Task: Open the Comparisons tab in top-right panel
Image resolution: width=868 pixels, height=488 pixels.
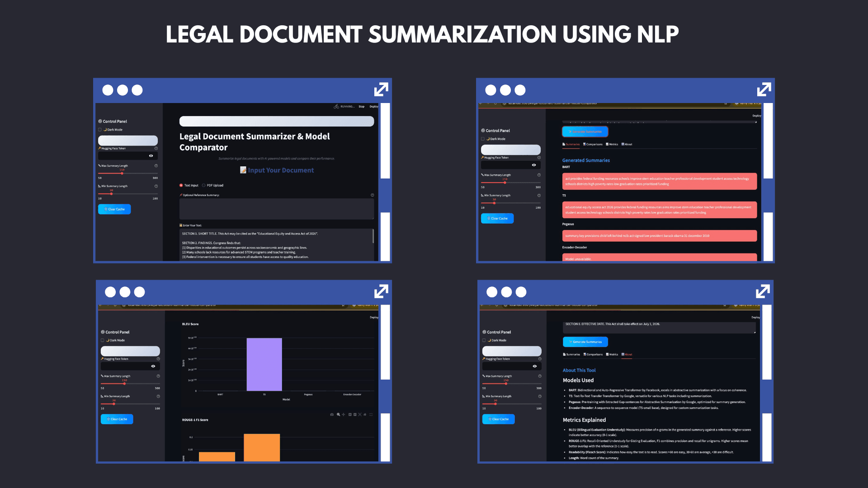Action: click(x=593, y=145)
